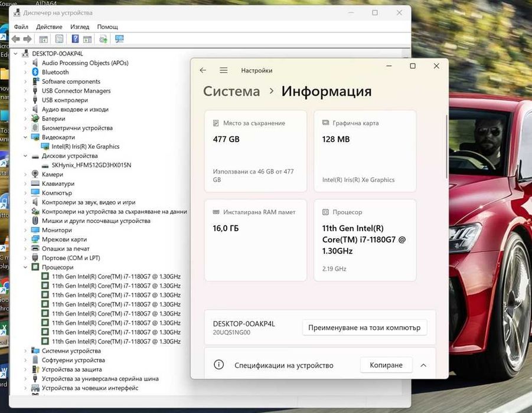Open the Properties toolbar icon in Device Manager
Viewport: 532px width, 413px height.
[59, 39]
